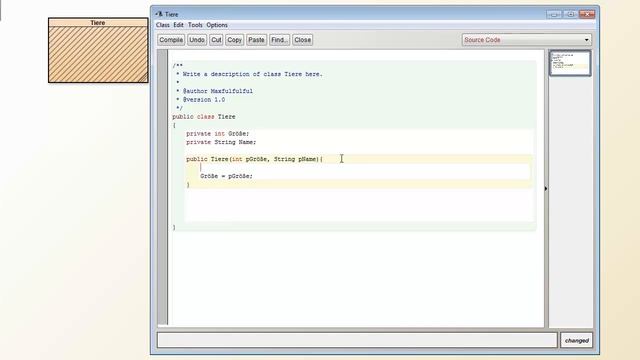Screen dimensions: 640x360
Task: Click the line 'private int Größe;'
Action: (218, 134)
